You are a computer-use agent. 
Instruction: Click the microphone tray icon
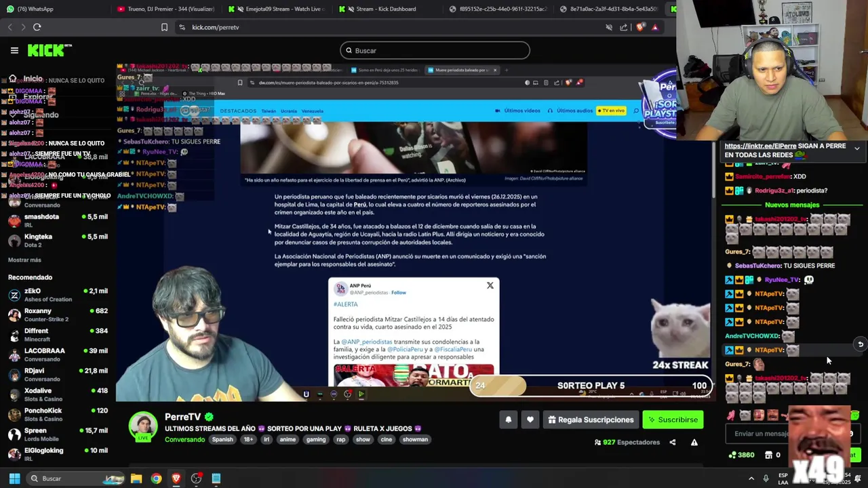[766, 479]
